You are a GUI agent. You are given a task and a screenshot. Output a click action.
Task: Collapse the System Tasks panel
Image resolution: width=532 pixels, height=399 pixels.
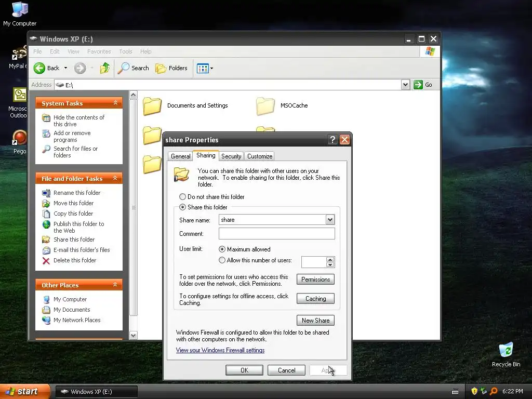[115, 103]
